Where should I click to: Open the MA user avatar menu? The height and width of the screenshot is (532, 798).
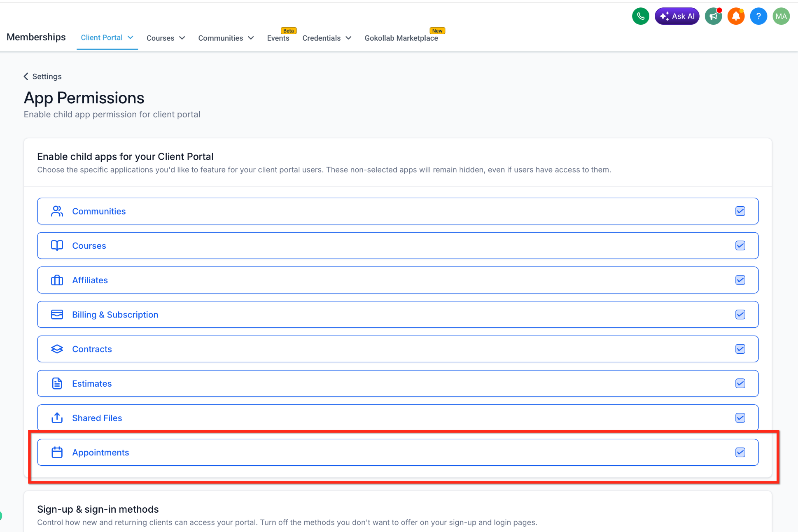(x=781, y=16)
